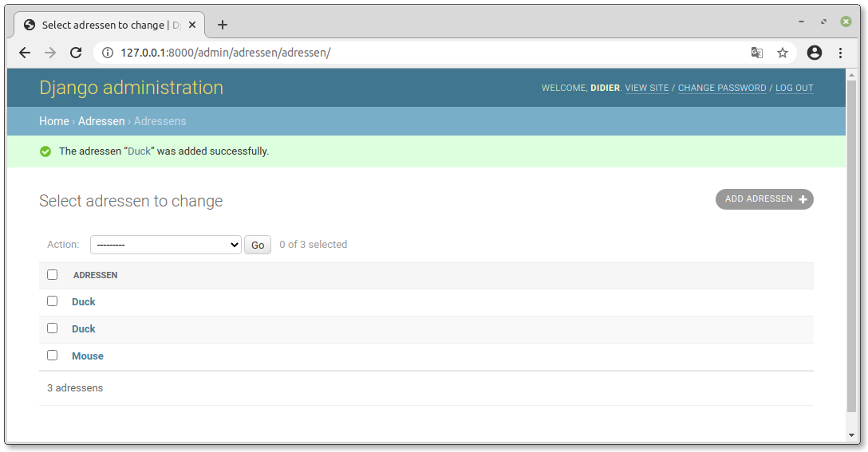Click the Django administration title

click(131, 88)
